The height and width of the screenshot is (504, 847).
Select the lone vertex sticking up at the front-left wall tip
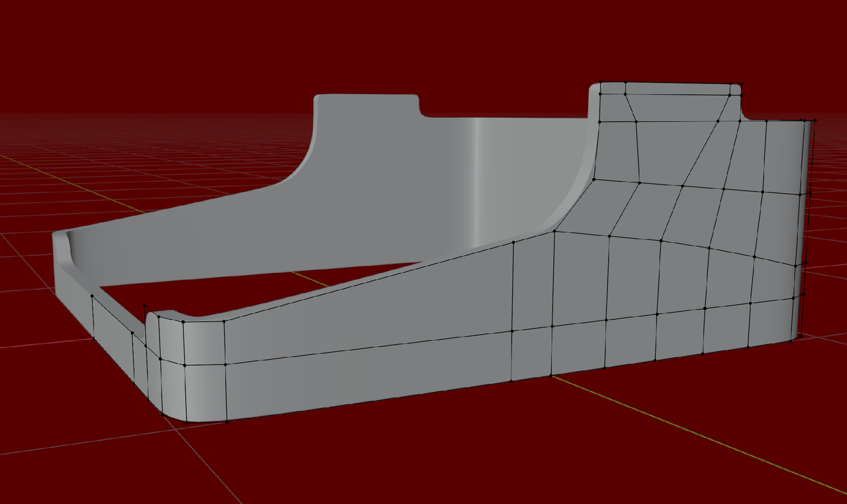[145, 306]
